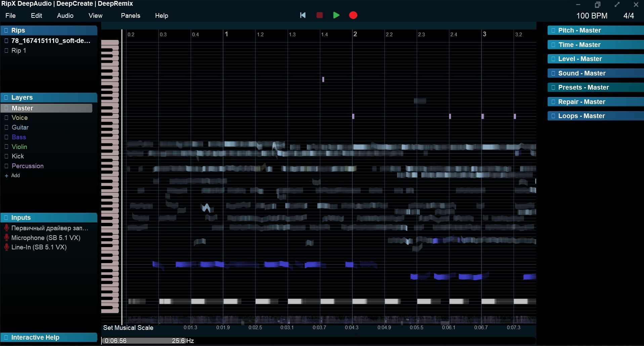
Task: Toggle the Bass layer checkbox
Action: tap(6, 137)
